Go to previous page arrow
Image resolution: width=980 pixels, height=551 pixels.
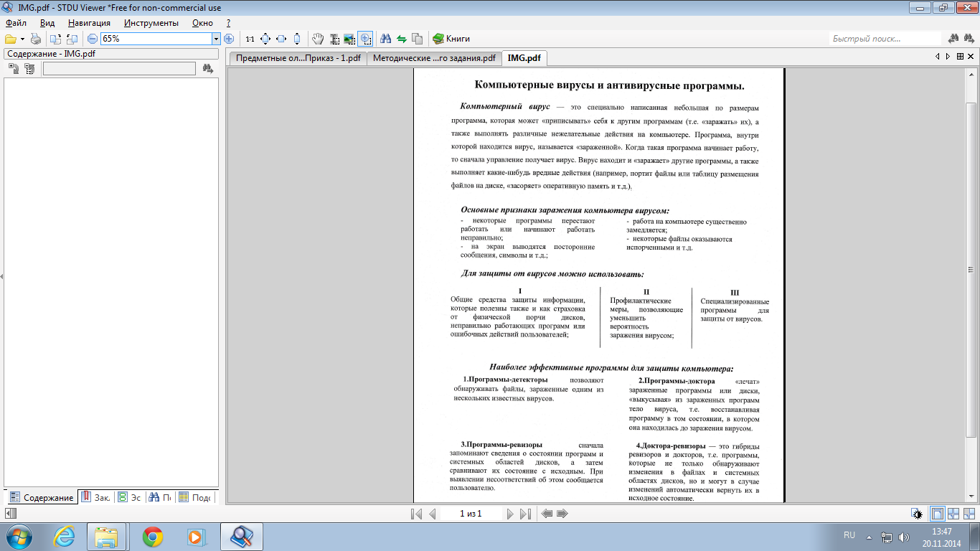(x=432, y=514)
